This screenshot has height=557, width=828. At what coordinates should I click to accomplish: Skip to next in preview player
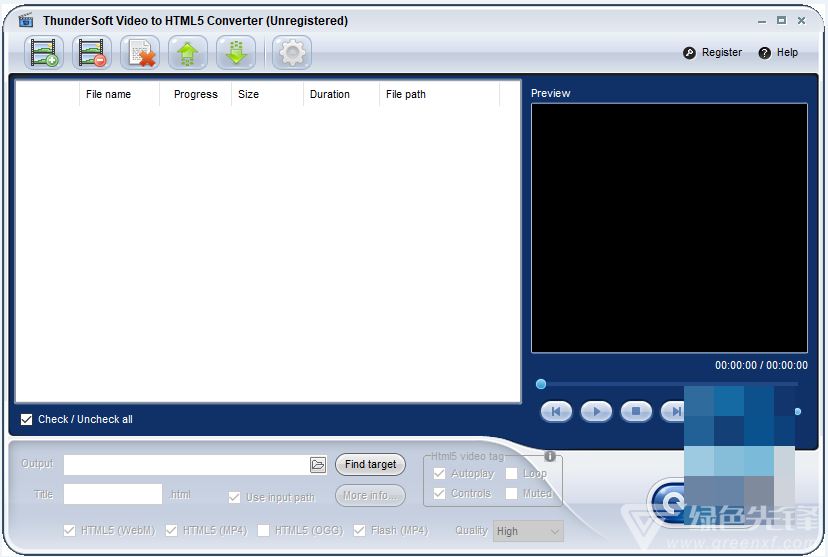click(x=673, y=411)
